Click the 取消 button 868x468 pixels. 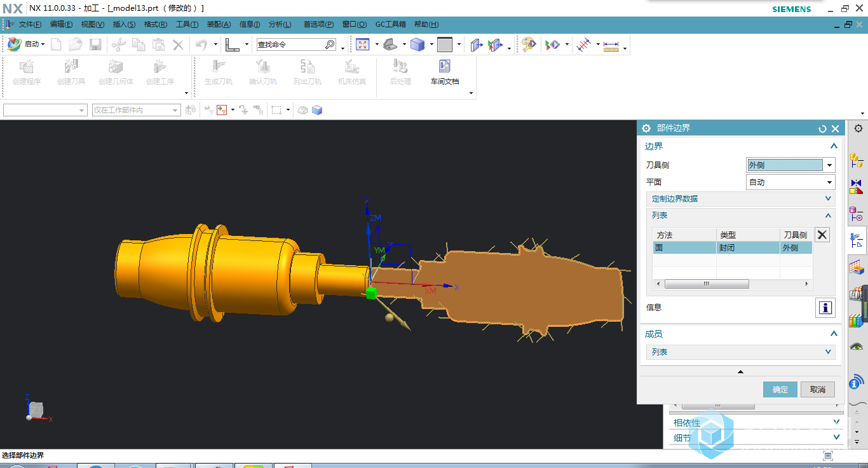pyautogui.click(x=818, y=390)
